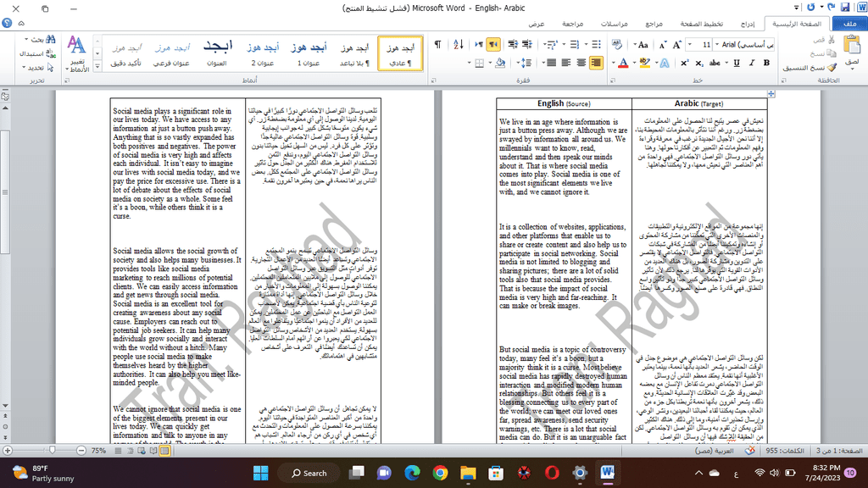Screen dimensions: 868x488
Task: Open line spacing options
Action: pos(526,63)
